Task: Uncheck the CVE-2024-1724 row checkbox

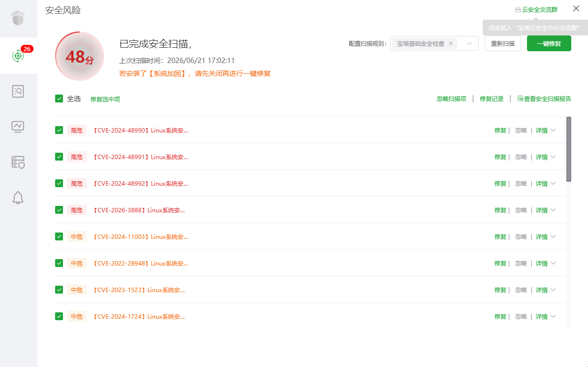Action: [x=59, y=317]
